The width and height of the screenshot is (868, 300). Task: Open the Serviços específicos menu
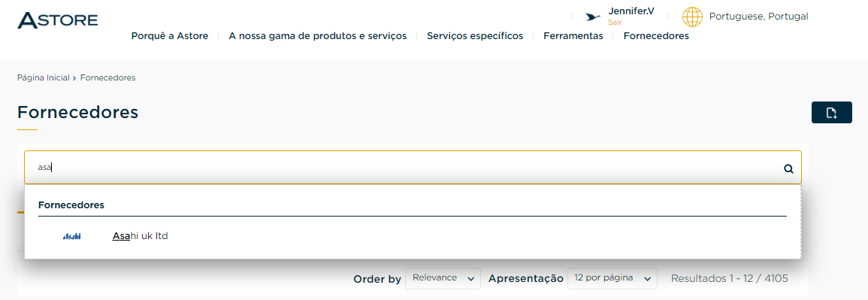click(475, 36)
